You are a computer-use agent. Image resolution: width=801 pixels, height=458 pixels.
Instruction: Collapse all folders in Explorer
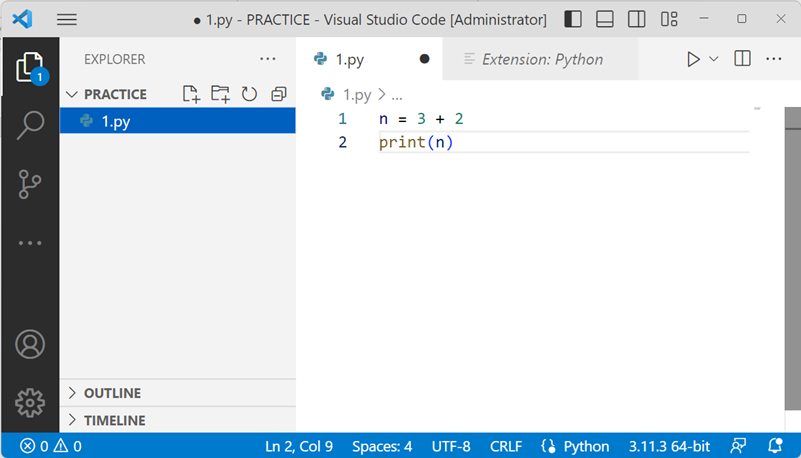(x=278, y=94)
